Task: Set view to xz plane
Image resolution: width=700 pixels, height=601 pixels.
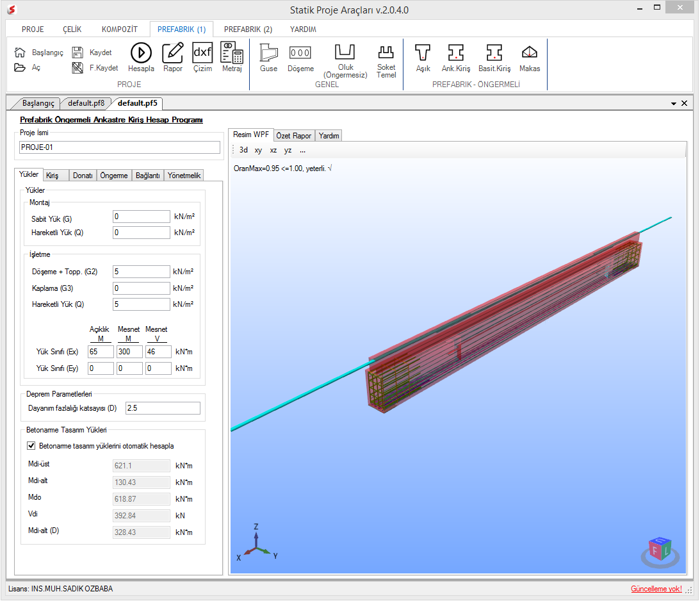Action: (273, 150)
